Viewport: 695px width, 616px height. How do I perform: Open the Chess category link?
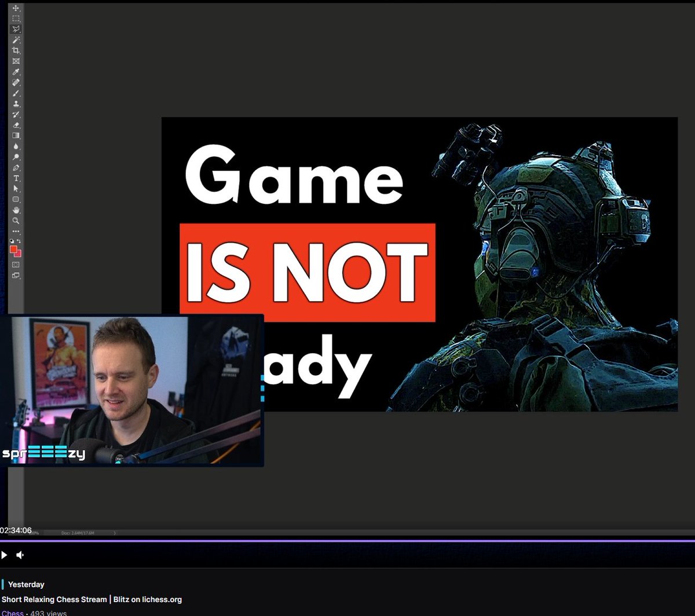[13, 613]
